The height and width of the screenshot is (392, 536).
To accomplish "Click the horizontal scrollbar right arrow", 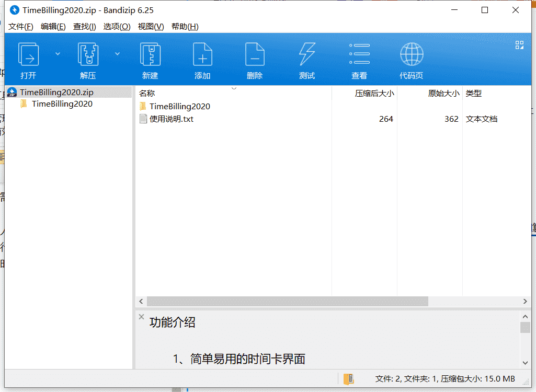I will click(525, 302).
